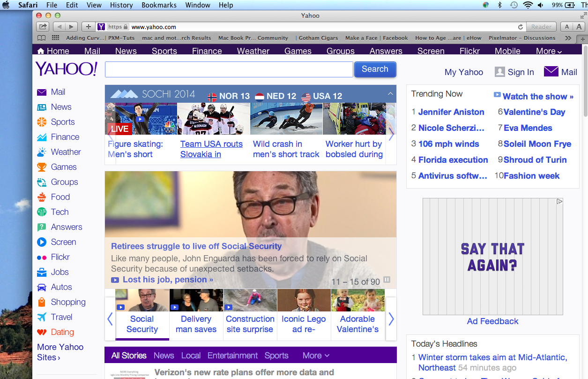The width and height of the screenshot is (588, 379).
Task: Open the bookmarks book icon
Action: 41,38
